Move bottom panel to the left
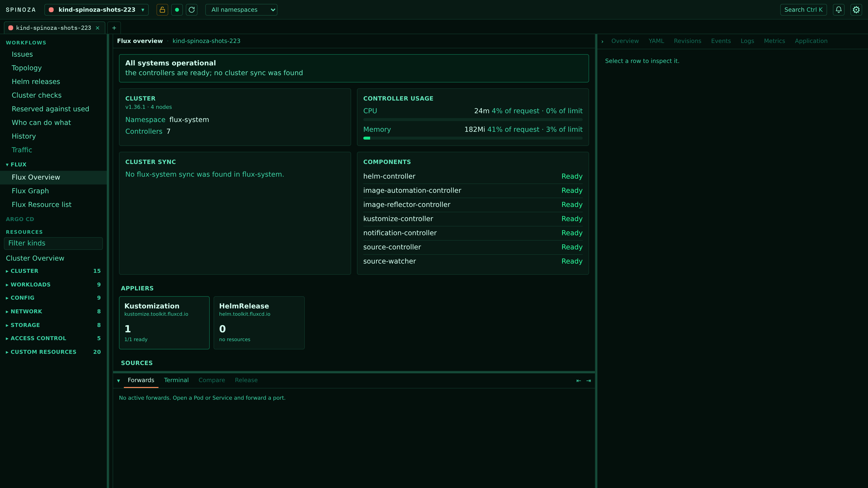Viewport: 868px width, 488px height. tap(579, 381)
